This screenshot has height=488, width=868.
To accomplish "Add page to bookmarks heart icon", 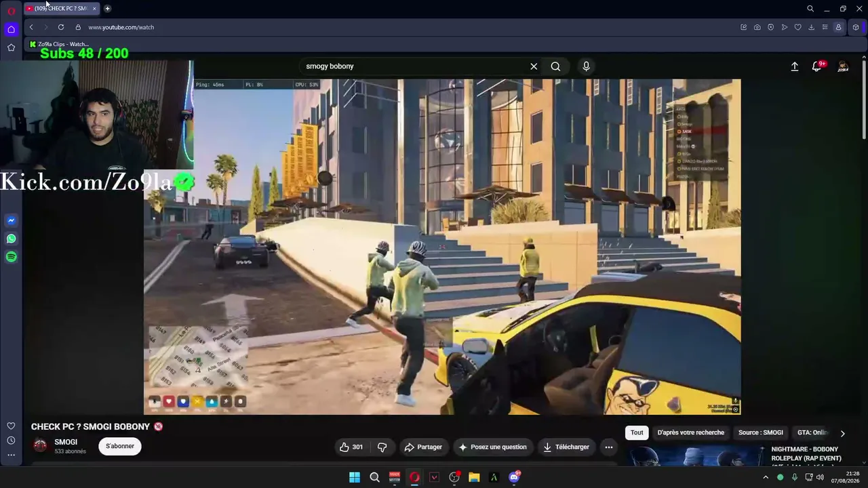I will [x=797, y=27].
